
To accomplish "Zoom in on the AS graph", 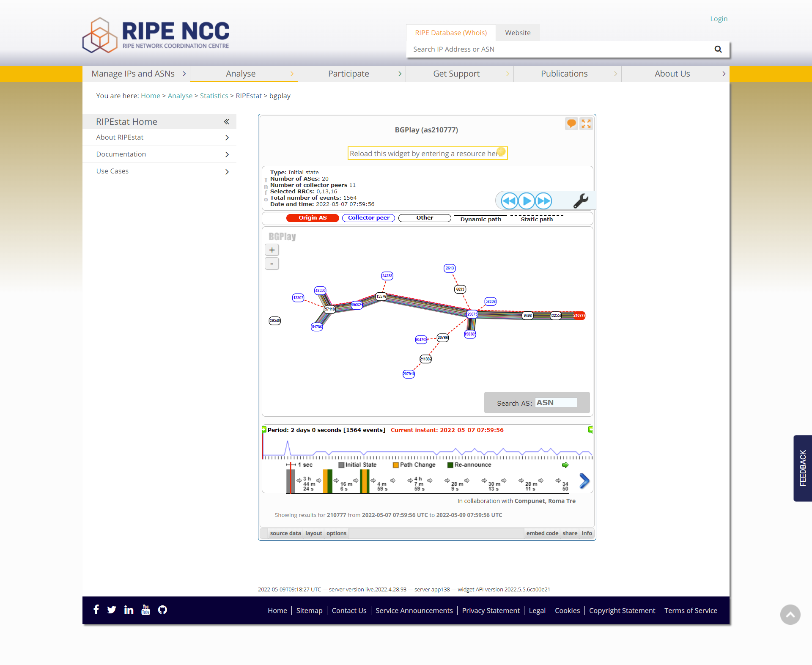I will click(272, 250).
